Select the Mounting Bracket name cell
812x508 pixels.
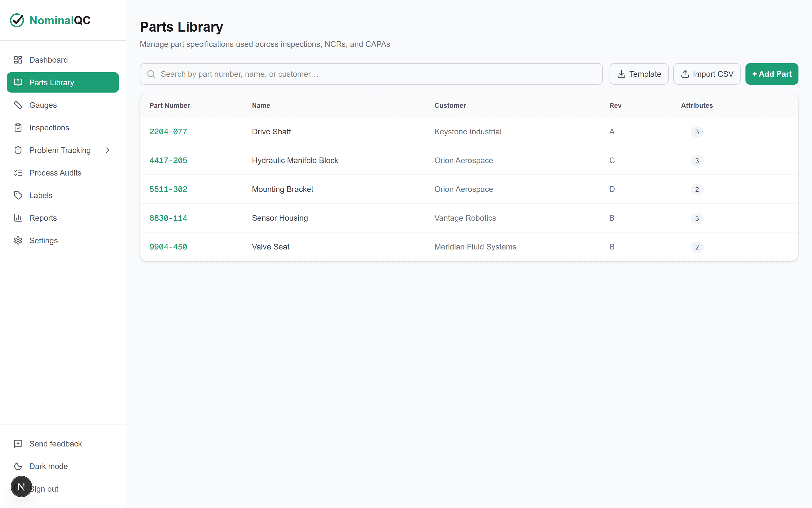[x=283, y=189]
